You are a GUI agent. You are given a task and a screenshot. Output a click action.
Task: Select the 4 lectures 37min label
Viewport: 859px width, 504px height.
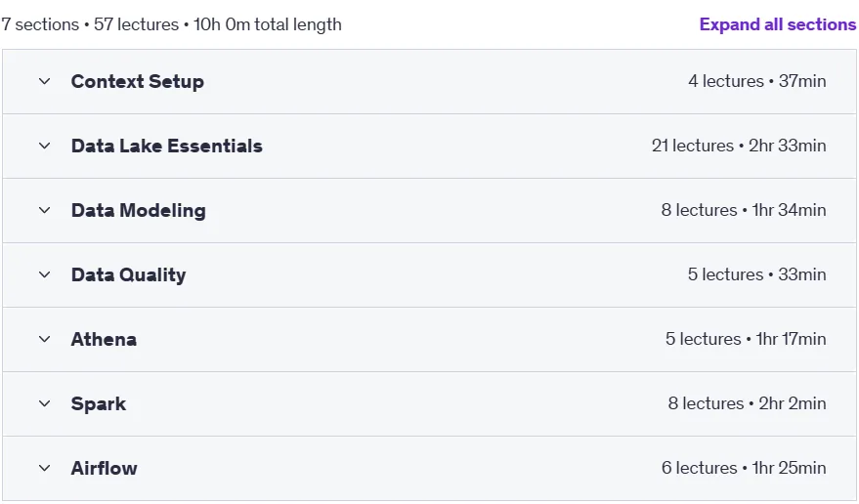click(757, 81)
